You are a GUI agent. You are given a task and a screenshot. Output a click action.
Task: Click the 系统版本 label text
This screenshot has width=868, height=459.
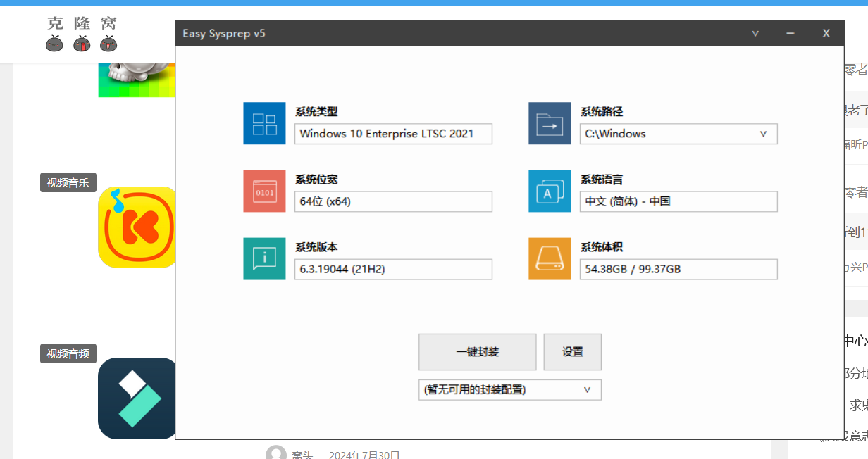point(316,247)
